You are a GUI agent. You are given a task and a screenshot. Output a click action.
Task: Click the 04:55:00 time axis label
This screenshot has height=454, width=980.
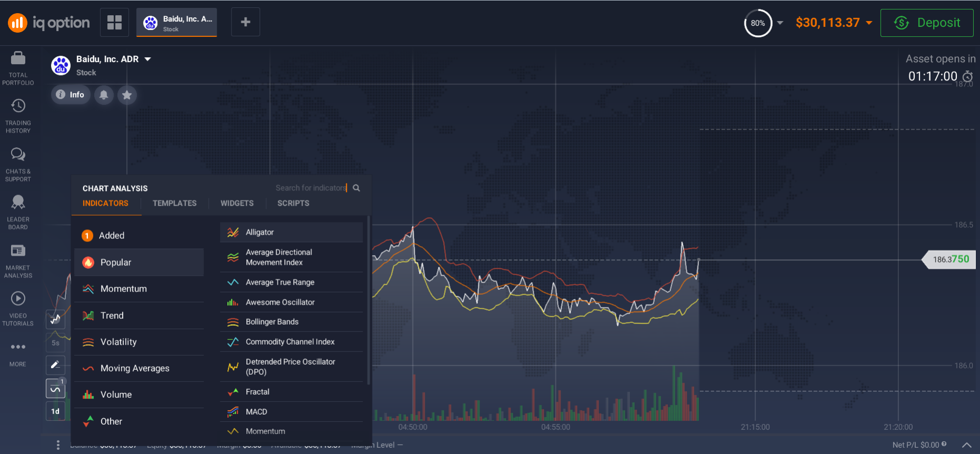[x=556, y=427]
